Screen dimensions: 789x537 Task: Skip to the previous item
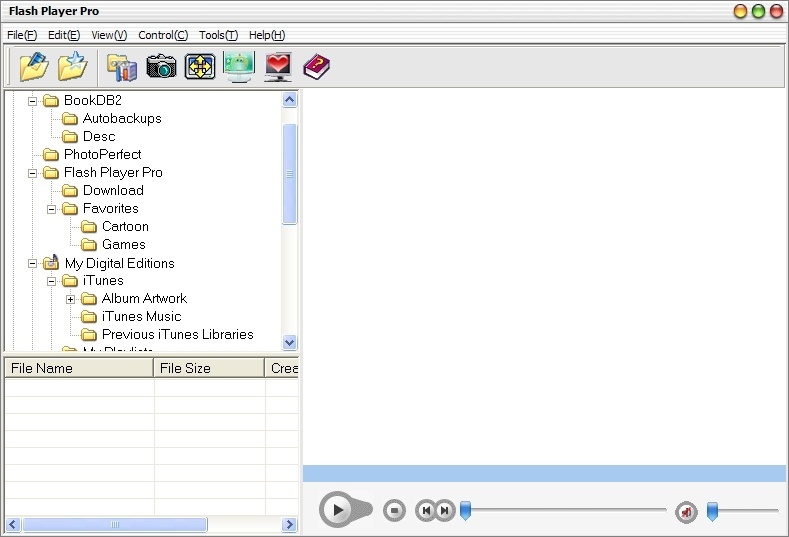click(426, 511)
